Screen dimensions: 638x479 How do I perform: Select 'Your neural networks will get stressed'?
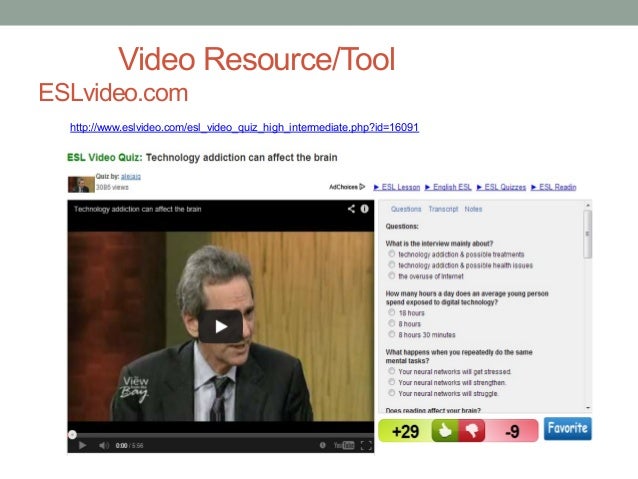[391, 371]
